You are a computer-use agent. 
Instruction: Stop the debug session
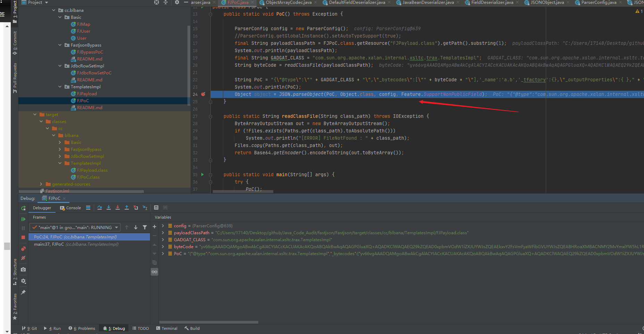[23, 237]
